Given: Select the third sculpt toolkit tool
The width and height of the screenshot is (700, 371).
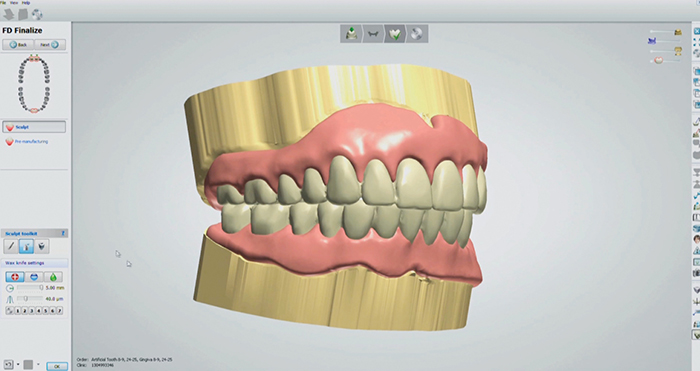Looking at the screenshot, I should coord(42,246).
